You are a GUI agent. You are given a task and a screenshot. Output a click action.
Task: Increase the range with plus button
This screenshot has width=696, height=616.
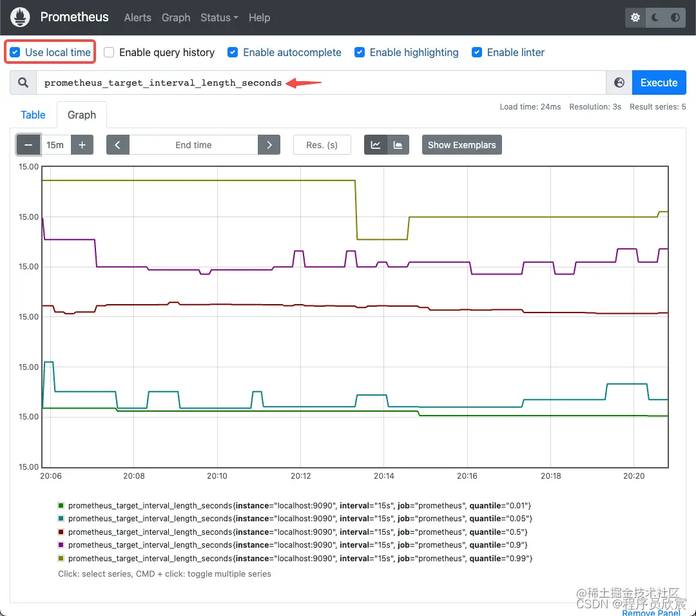point(82,145)
